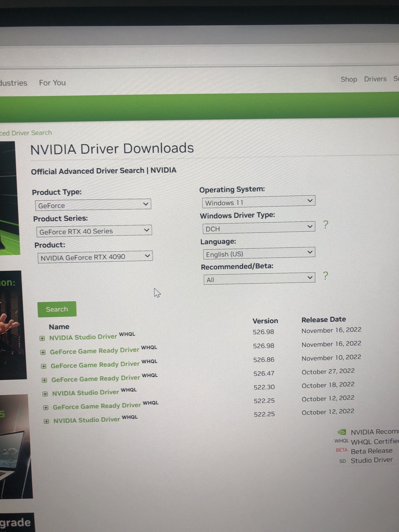This screenshot has width=399, height=532.
Task: Click the Release Date column header
Action: pos(324,319)
